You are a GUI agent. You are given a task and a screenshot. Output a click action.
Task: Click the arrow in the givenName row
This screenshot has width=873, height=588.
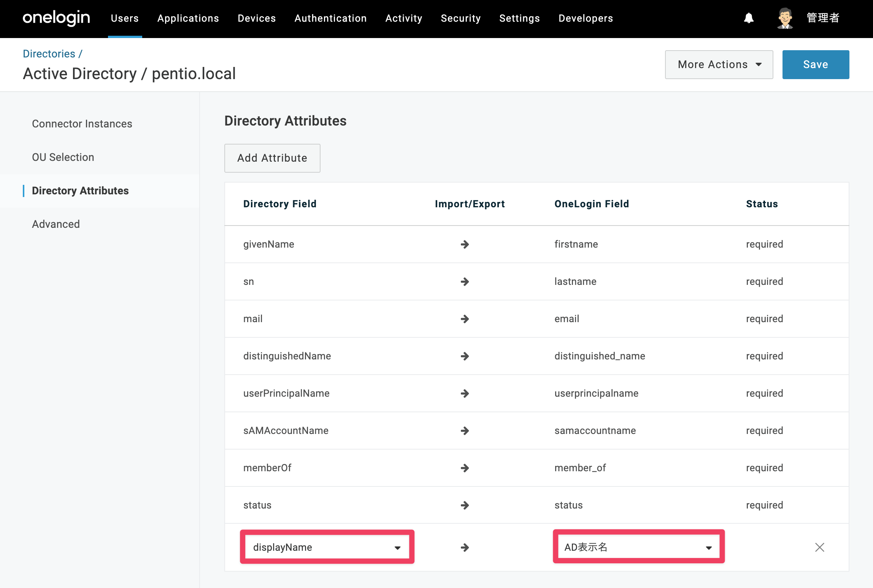[465, 244]
